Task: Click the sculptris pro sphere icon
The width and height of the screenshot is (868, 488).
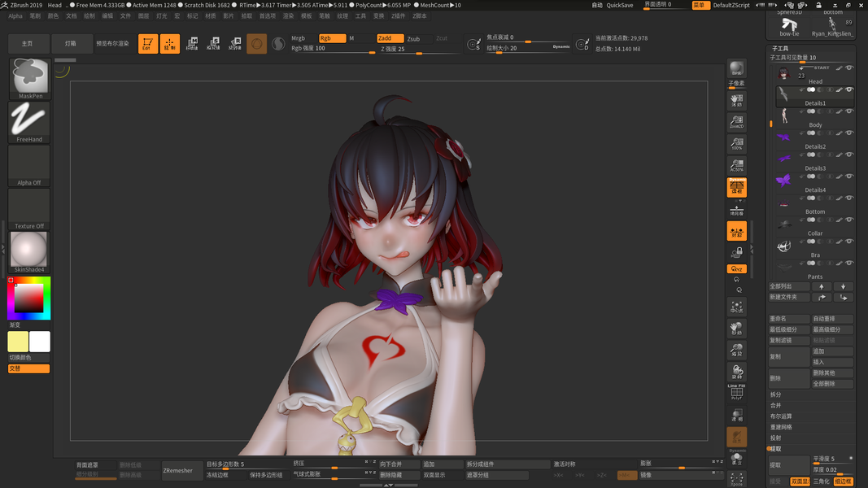Action: (278, 44)
